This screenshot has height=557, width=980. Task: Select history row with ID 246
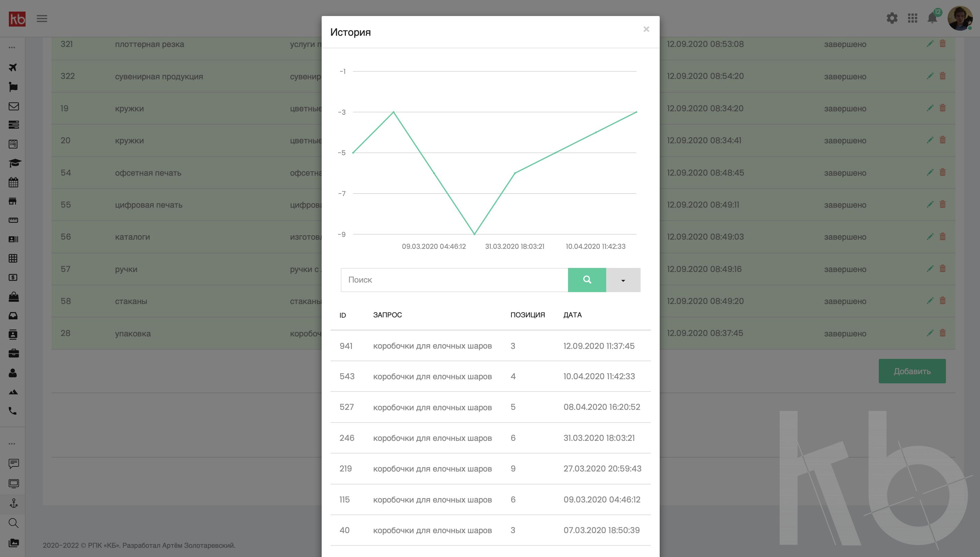[490, 438]
